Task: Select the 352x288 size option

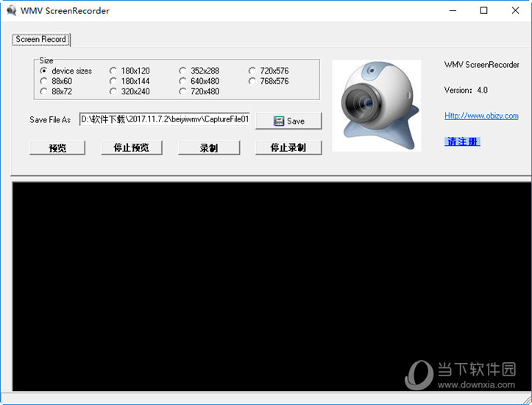Action: (x=183, y=71)
